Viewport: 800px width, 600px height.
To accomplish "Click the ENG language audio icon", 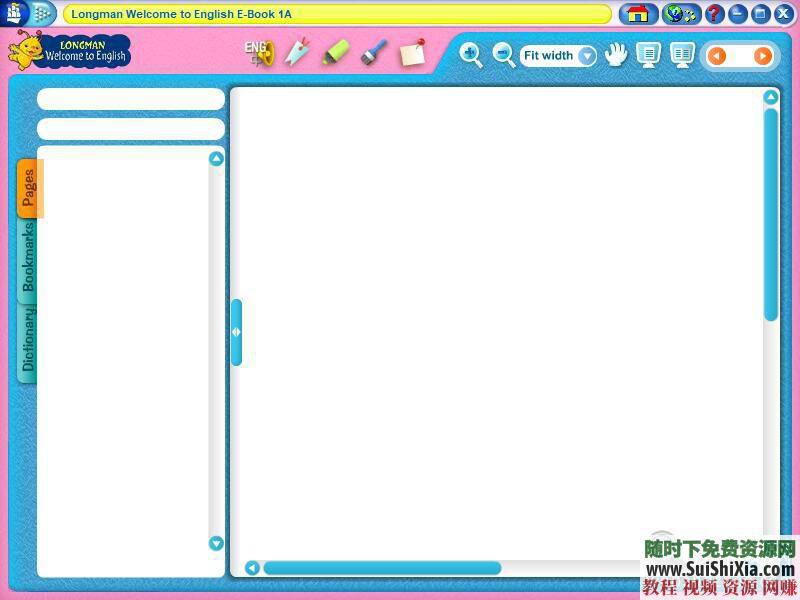I will click(258, 53).
